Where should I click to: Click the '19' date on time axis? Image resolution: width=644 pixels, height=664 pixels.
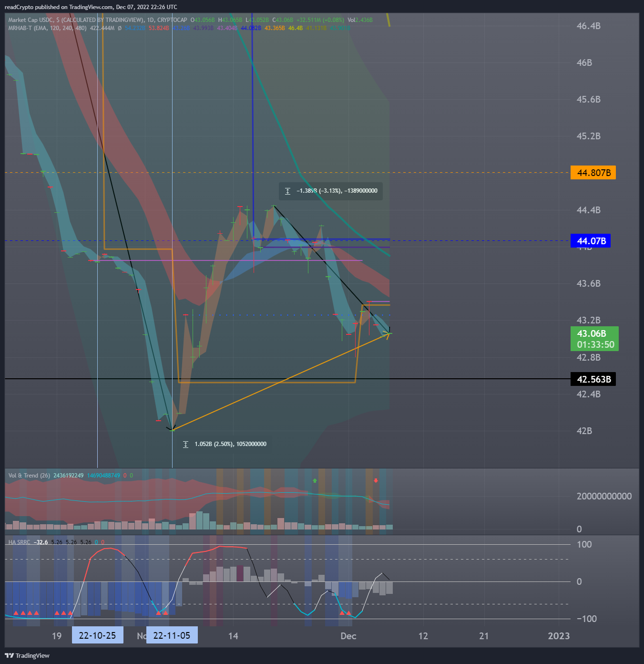(x=57, y=636)
